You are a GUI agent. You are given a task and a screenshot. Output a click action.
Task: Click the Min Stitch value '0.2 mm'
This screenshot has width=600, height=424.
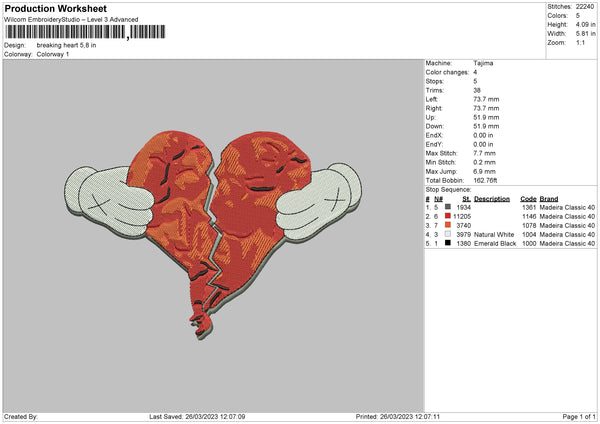(x=484, y=162)
